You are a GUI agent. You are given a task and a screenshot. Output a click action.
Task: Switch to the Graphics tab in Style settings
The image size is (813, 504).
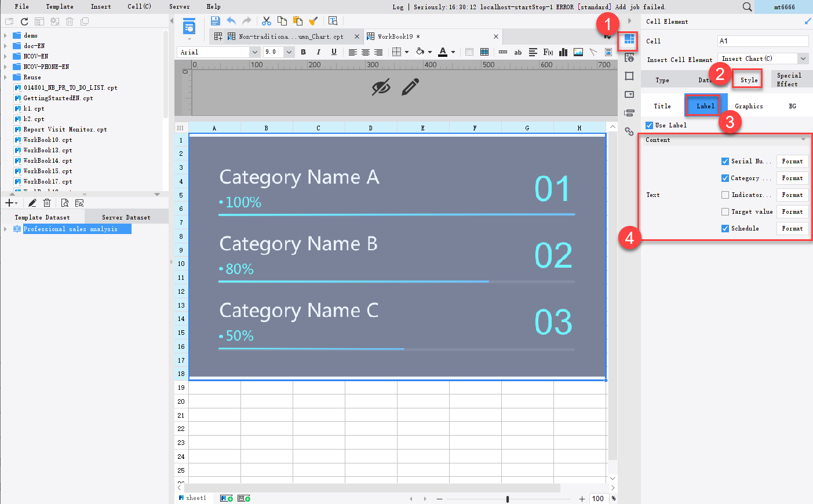pos(748,105)
